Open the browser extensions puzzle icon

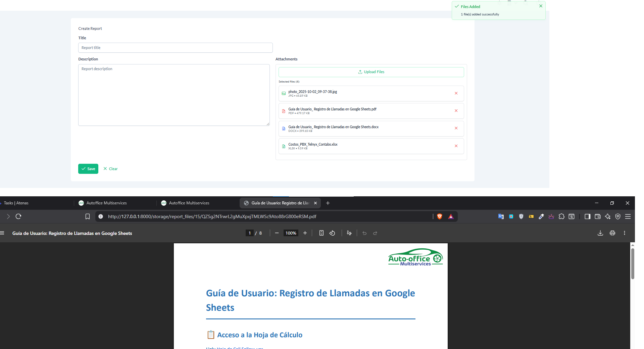tap(561, 216)
